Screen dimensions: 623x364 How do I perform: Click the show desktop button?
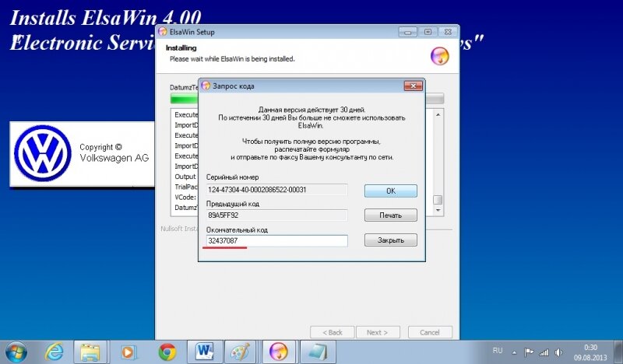pyautogui.click(x=618, y=352)
